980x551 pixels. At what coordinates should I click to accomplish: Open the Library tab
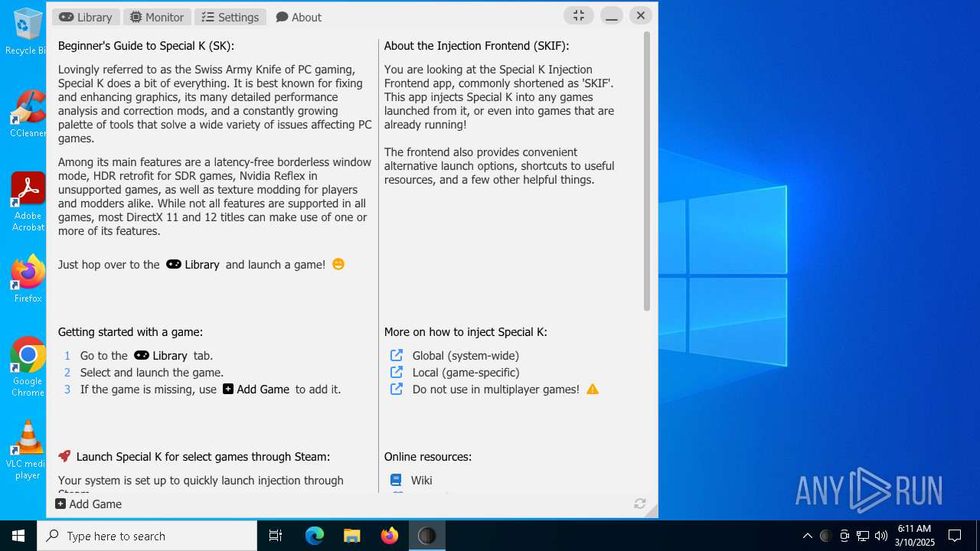[x=86, y=17]
